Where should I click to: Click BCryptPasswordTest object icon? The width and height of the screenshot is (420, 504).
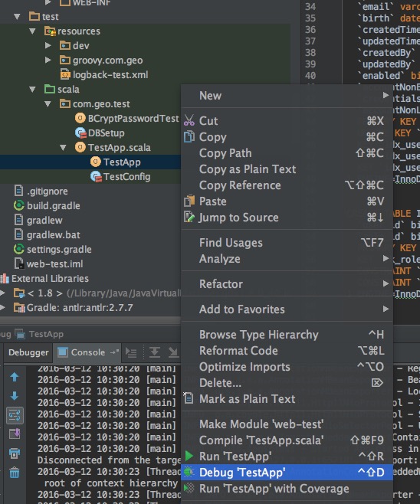coord(80,118)
